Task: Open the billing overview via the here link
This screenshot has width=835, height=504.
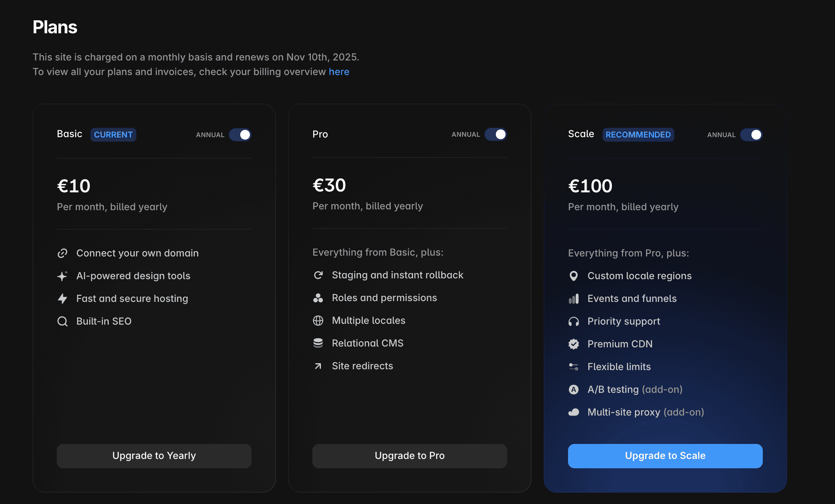Action: [339, 71]
